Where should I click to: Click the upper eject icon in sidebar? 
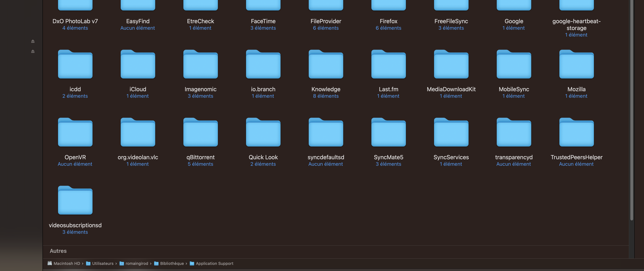tap(33, 41)
